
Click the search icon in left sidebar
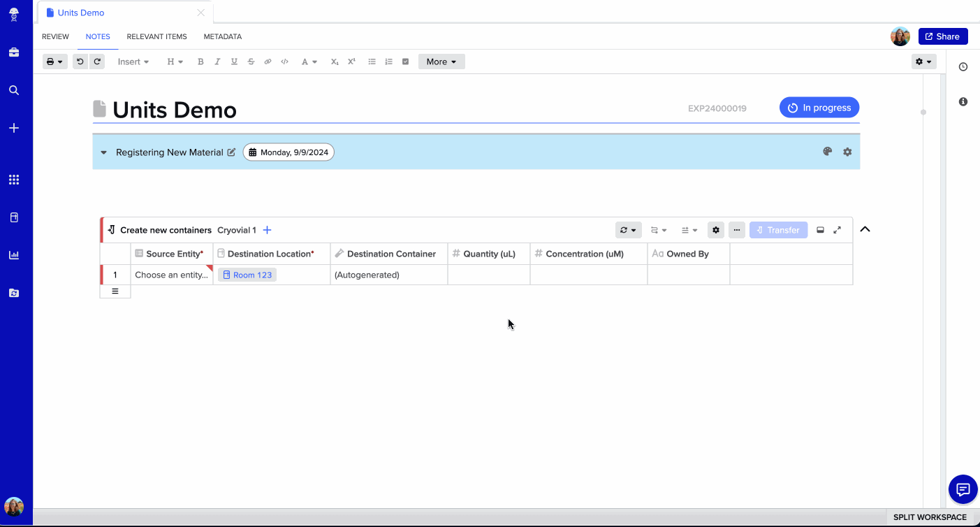coord(14,90)
